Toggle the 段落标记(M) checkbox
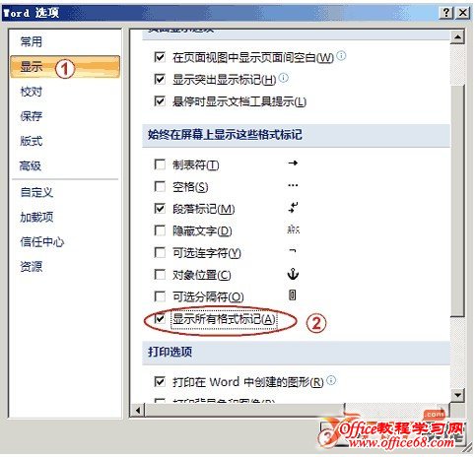This screenshot has height=457, width=476. (x=160, y=209)
